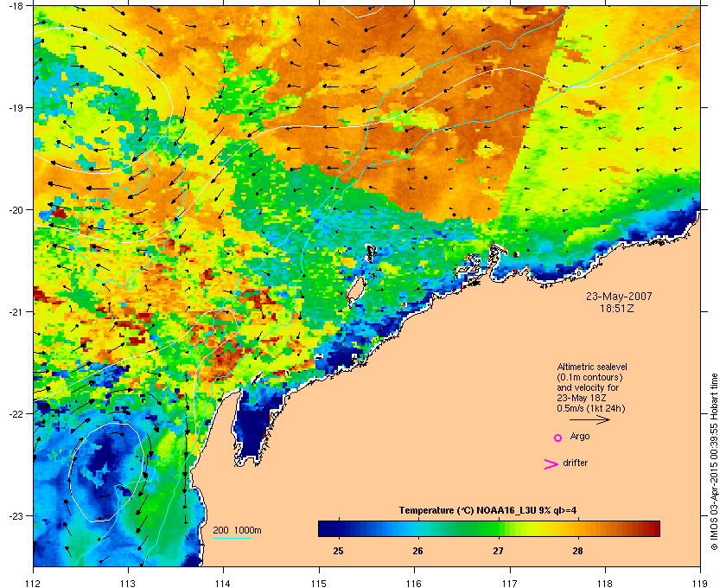This screenshot has height=588, width=726.
Task: Click the magenta drifter arrowhead legend symbol
Action: pyautogui.click(x=551, y=464)
